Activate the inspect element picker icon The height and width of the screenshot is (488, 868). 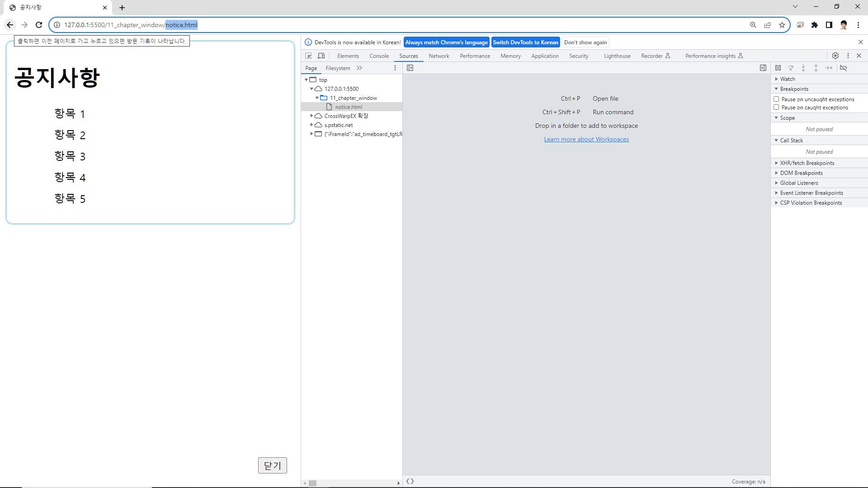308,56
